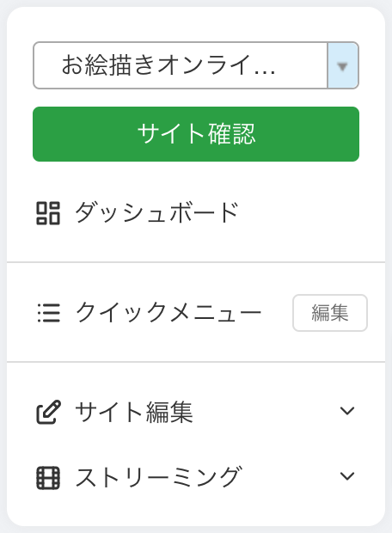Go to the dashboard via ダッシュボード text
392x533 pixels.
[156, 213]
